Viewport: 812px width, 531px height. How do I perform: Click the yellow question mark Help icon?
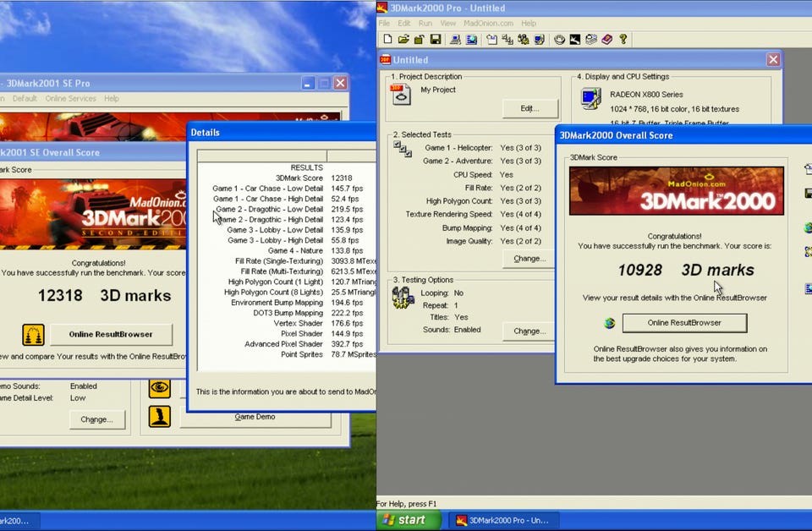pyautogui.click(x=623, y=40)
